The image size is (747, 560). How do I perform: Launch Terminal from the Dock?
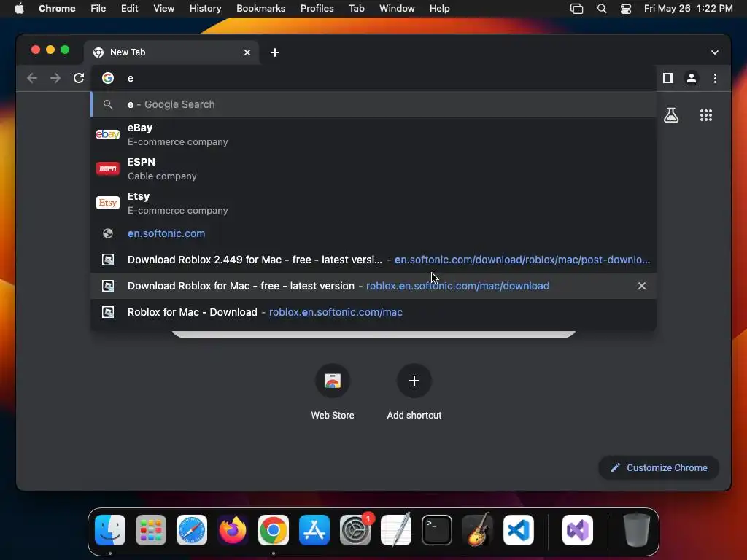click(x=437, y=530)
